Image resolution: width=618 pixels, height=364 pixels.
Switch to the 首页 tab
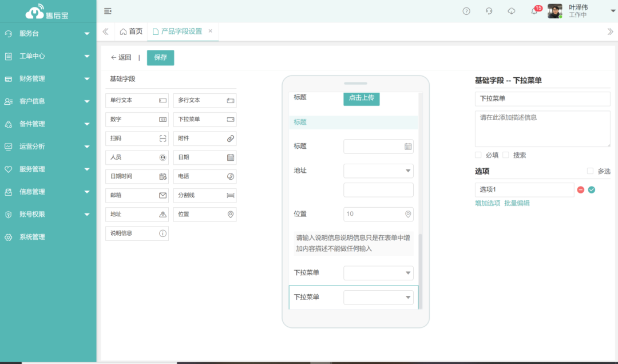tap(131, 31)
